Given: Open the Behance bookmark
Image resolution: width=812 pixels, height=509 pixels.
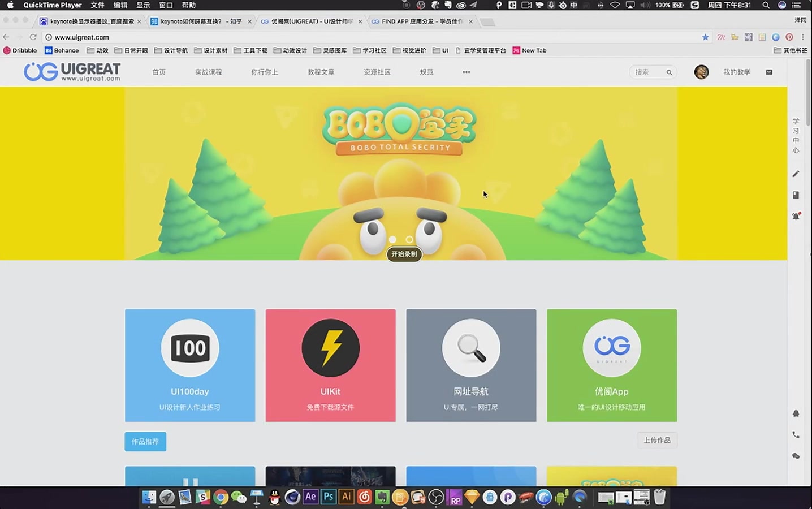Looking at the screenshot, I should pos(62,50).
